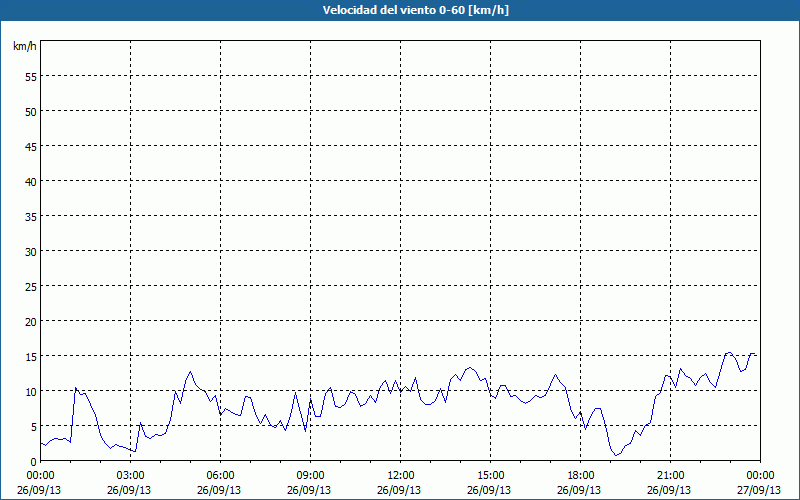Click the 'km/h' axis unit label
The height and width of the screenshot is (500, 800).
tap(24, 46)
